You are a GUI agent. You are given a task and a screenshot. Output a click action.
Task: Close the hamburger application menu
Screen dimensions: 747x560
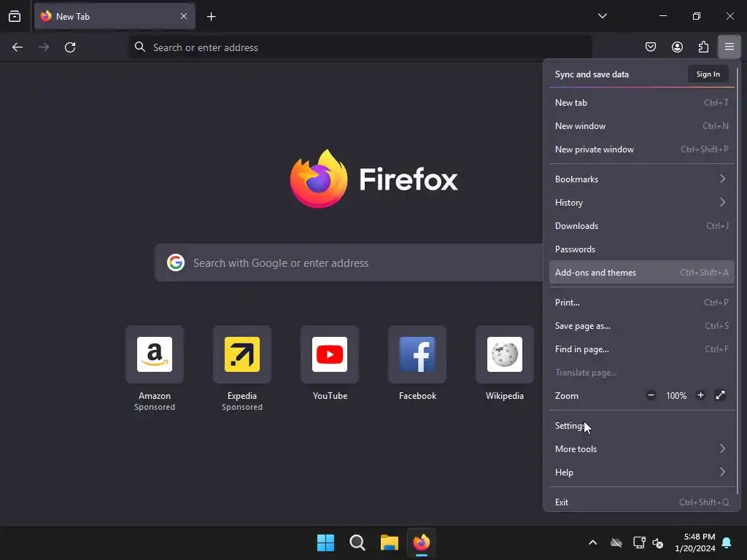(729, 47)
